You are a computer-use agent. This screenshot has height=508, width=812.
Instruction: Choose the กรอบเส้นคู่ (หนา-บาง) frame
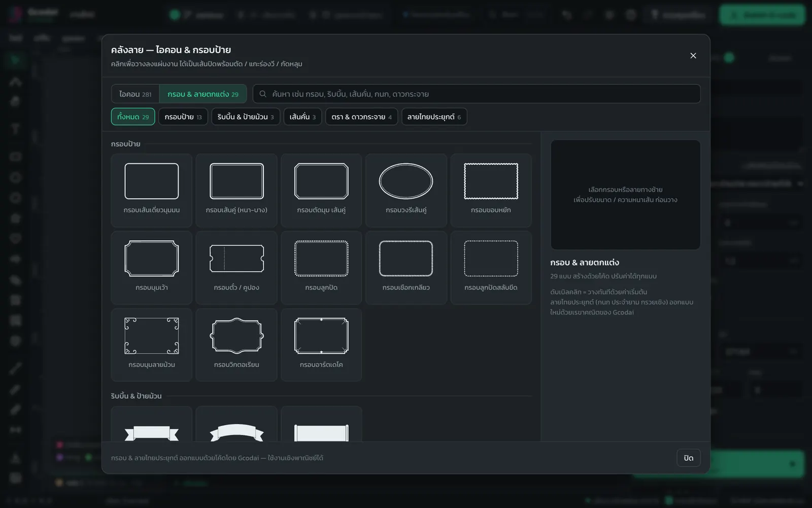pyautogui.click(x=236, y=190)
